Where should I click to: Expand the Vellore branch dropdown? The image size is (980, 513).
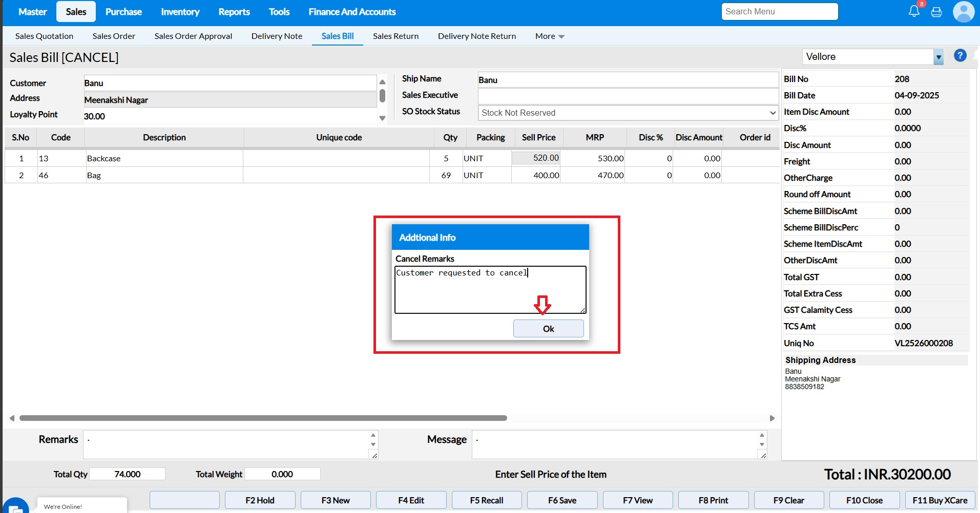tap(938, 57)
